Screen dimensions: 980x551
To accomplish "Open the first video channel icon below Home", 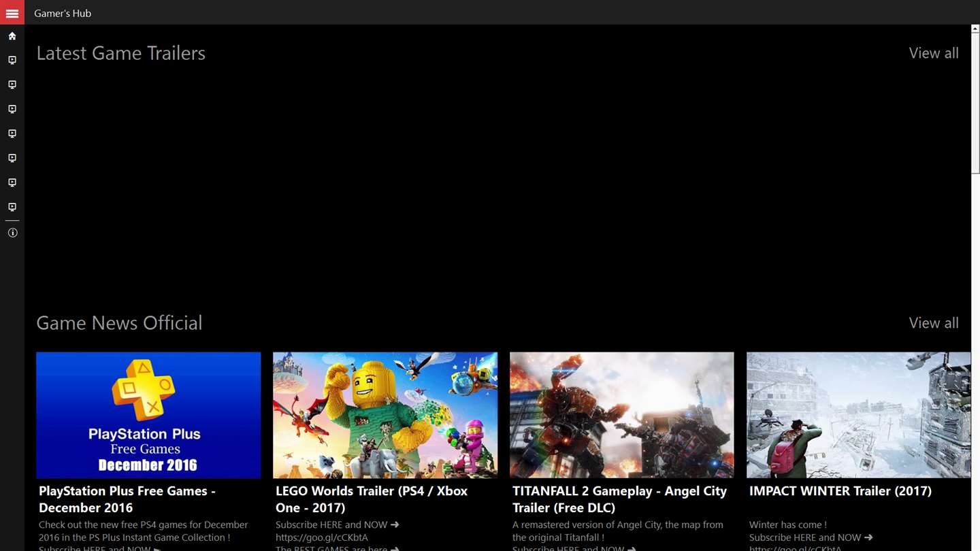I will tap(12, 61).
